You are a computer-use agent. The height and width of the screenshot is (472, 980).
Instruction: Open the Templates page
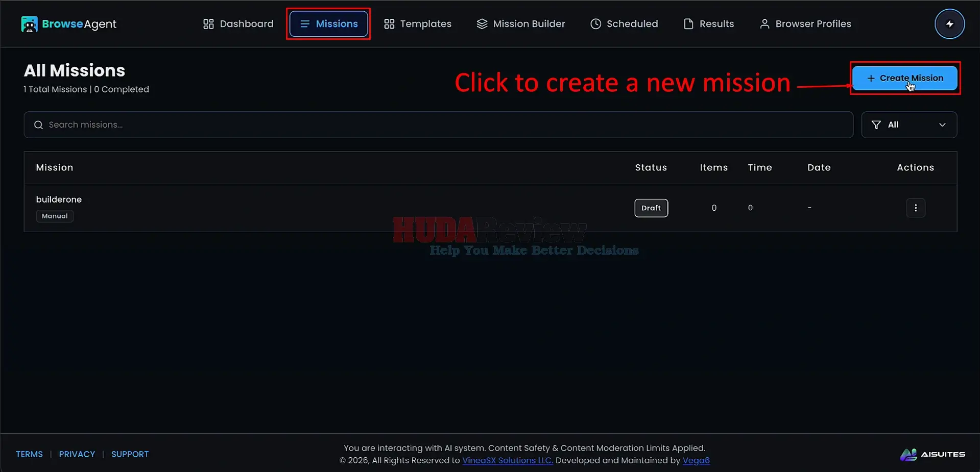tap(418, 24)
